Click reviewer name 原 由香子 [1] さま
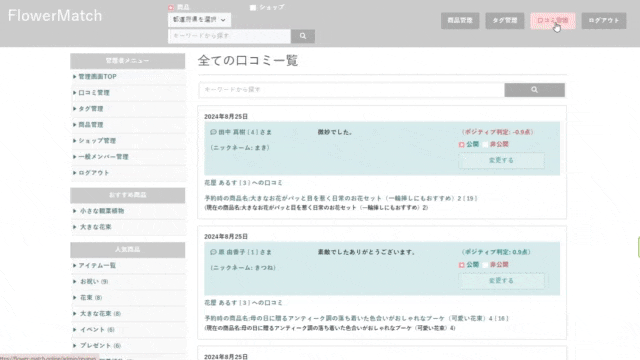Viewport: 640px width, 360px height. (x=245, y=252)
